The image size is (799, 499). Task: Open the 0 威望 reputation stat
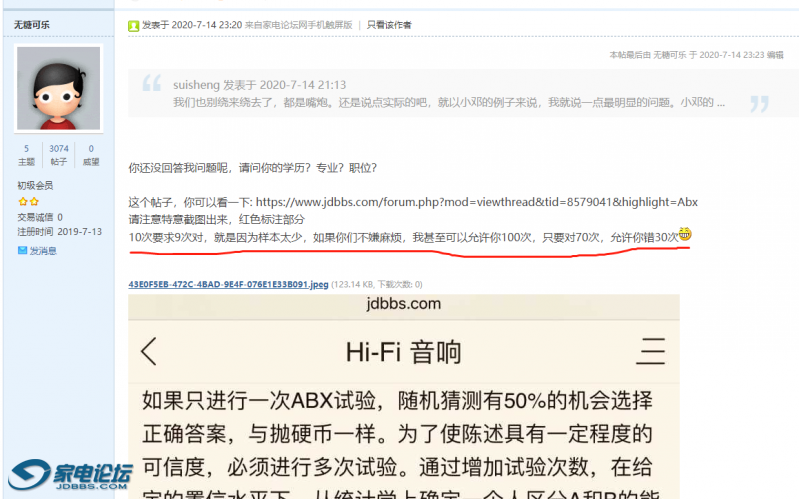pos(91,155)
